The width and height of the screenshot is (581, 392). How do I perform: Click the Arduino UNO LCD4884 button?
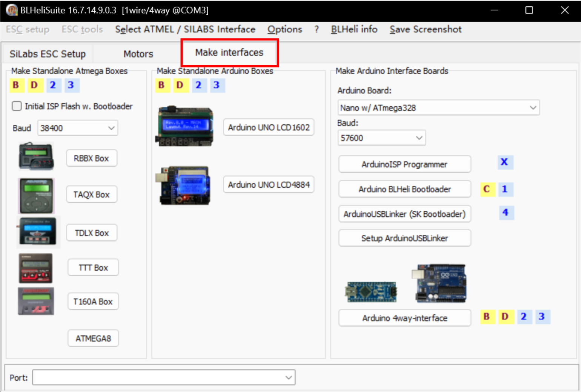(269, 185)
